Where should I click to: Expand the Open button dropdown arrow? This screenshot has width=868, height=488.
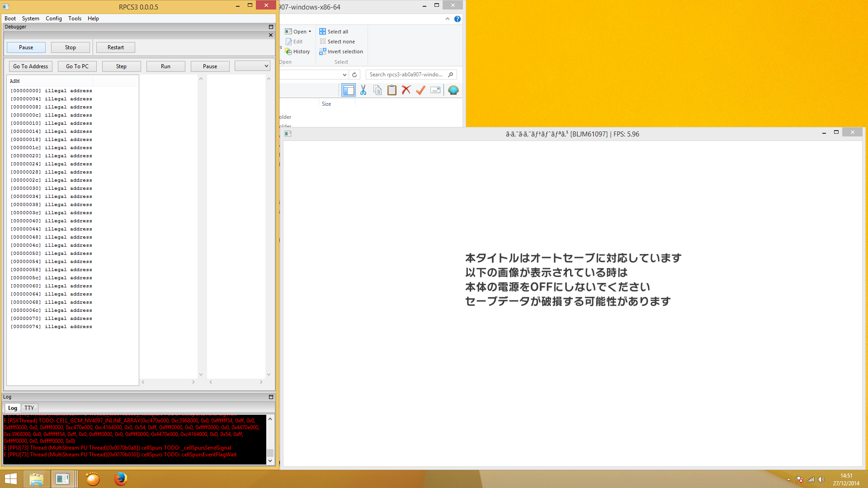310,32
